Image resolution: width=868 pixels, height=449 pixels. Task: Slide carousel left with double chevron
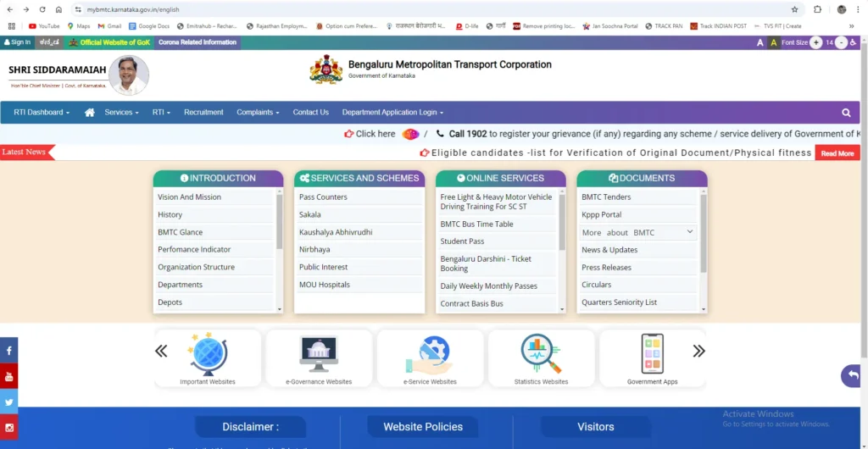pos(161,351)
